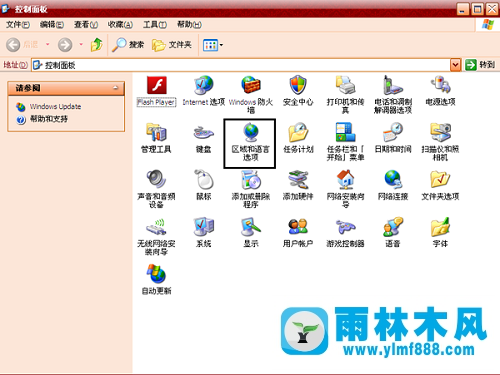The width and height of the screenshot is (500, 375).
Task: Collapse the 请参阅 side panel
Action: [x=116, y=88]
